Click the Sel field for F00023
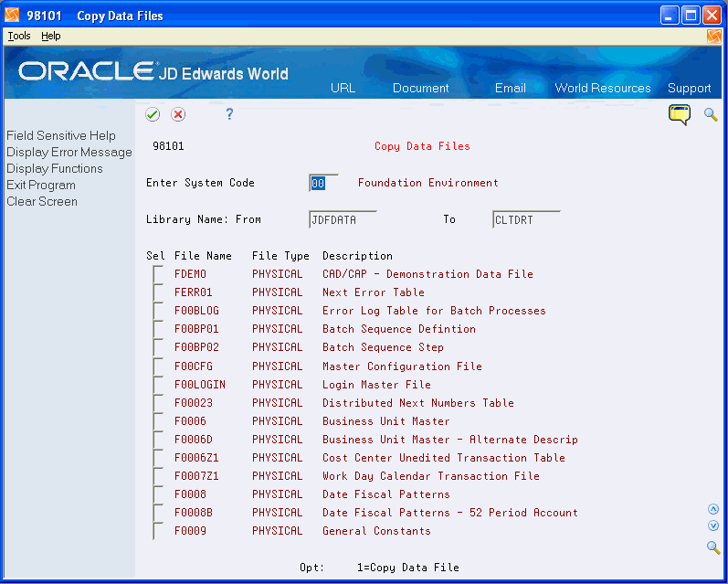Screen dimensions: 728x584 click(158, 403)
